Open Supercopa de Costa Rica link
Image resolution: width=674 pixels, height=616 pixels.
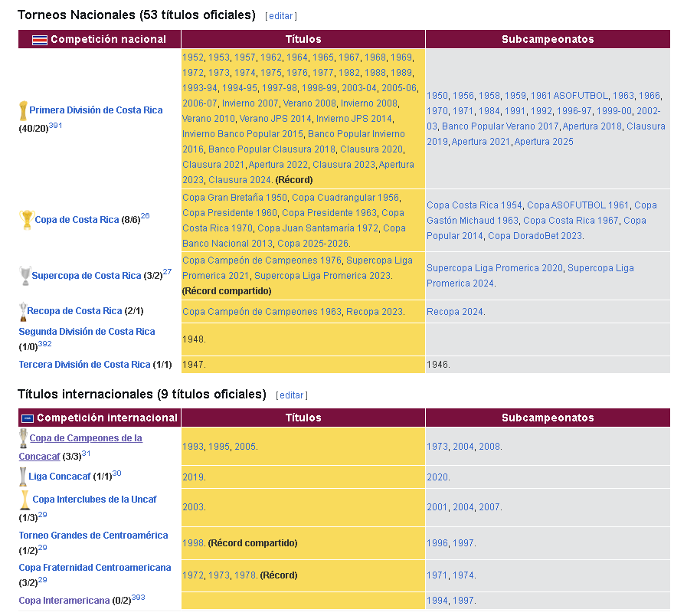click(87, 276)
